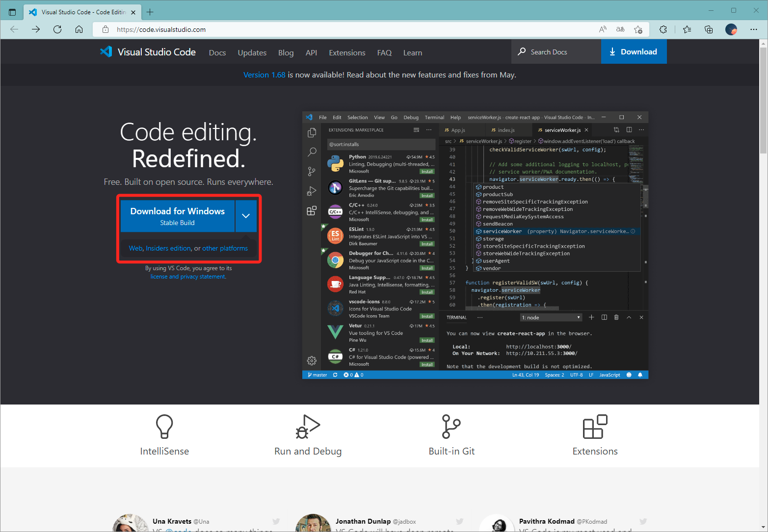The image size is (768, 532).
Task: Open the other platforms link
Action: 225,248
